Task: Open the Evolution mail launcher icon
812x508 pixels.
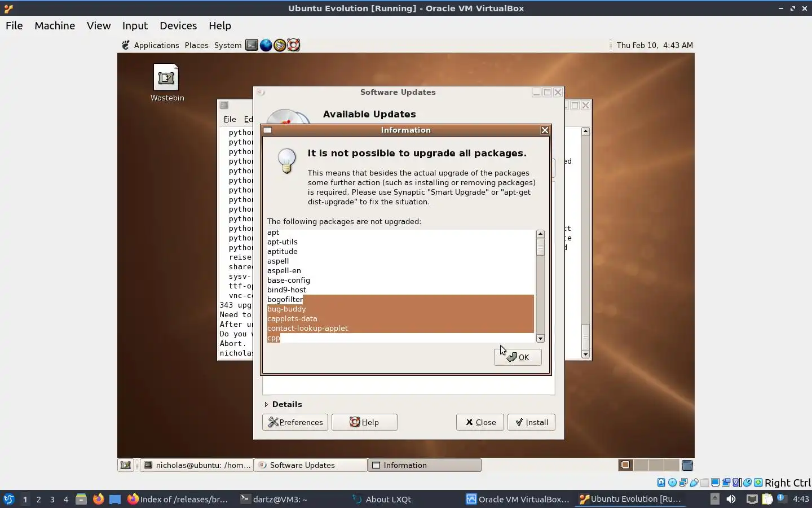Action: tap(280, 45)
